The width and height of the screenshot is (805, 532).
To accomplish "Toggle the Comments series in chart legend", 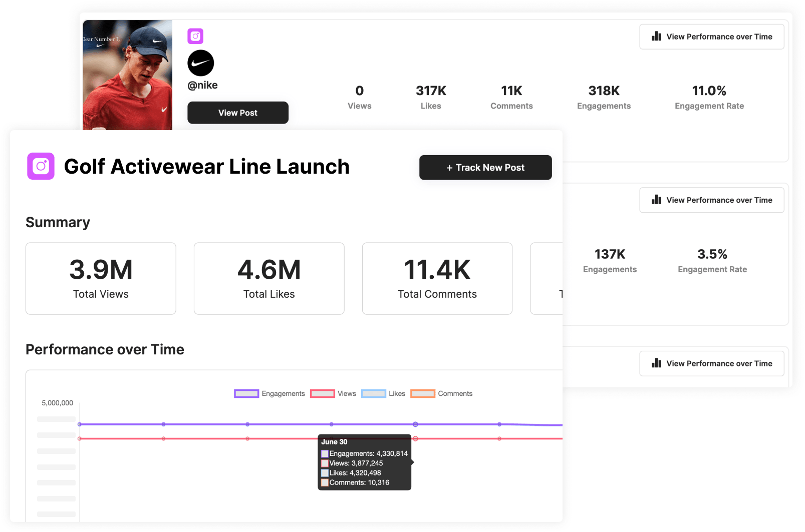I will 441,394.
